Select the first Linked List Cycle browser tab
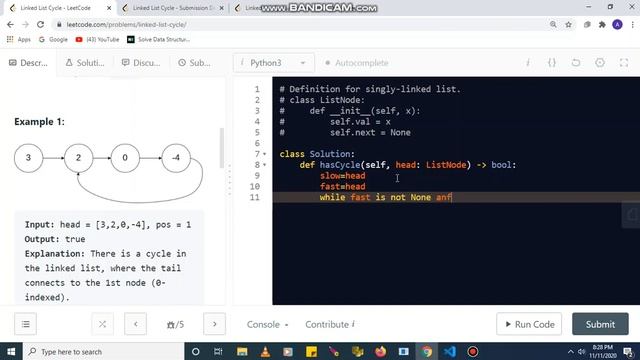Image resolution: width=640 pixels, height=360 pixels. 56,8
